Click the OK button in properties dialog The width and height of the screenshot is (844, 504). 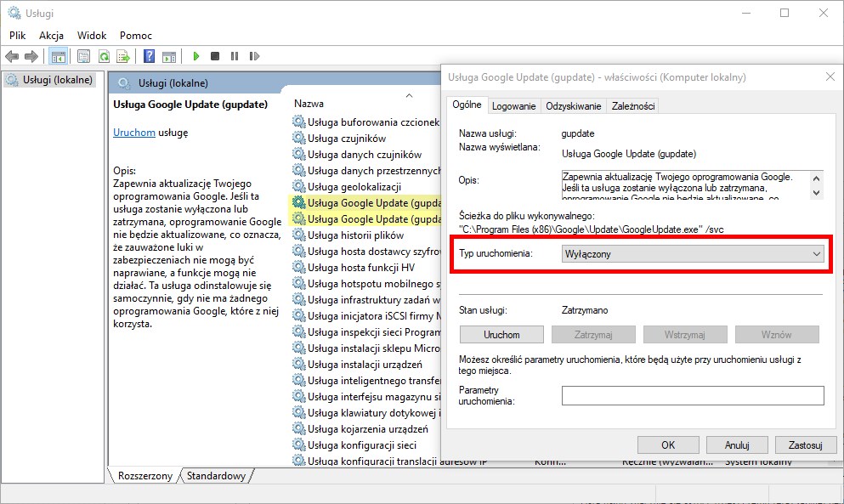[668, 445]
